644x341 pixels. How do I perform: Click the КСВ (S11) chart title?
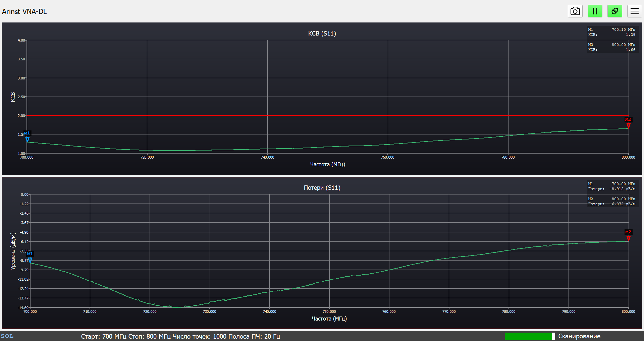click(322, 34)
